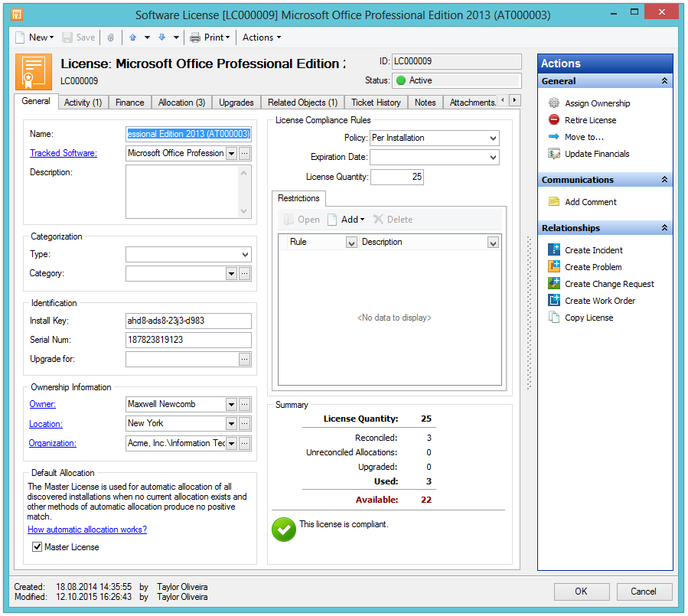Open the Owner dropdown arrow

(x=231, y=404)
